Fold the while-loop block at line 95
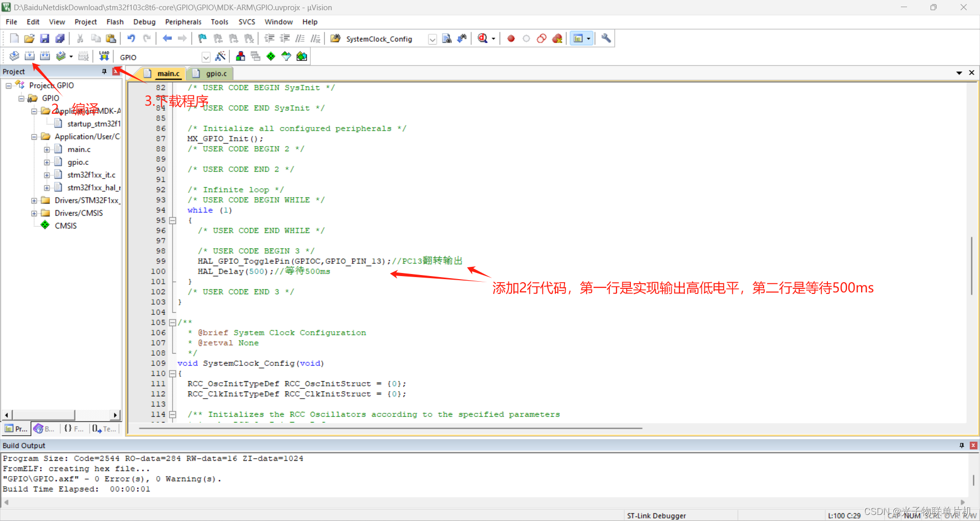The height and width of the screenshot is (521, 980). (173, 220)
